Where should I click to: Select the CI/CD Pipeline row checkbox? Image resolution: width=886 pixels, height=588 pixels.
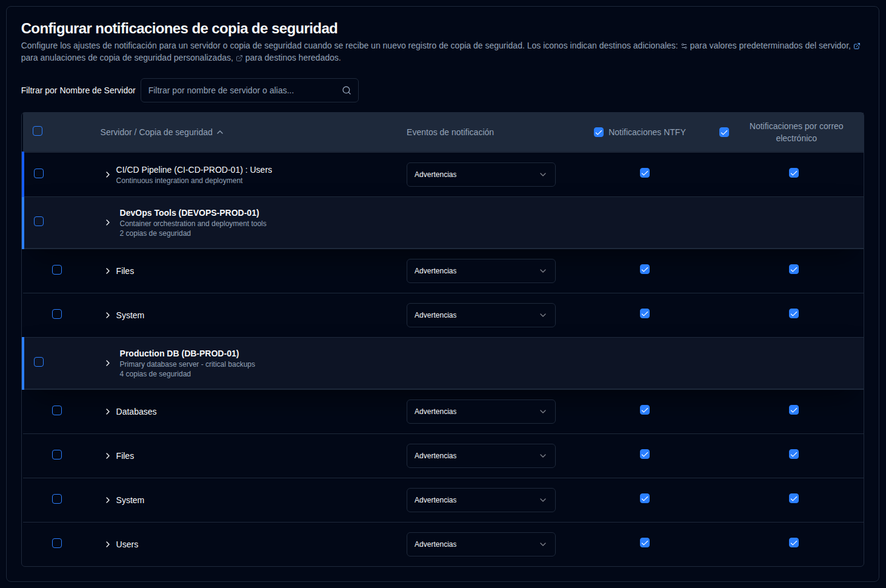[39, 173]
